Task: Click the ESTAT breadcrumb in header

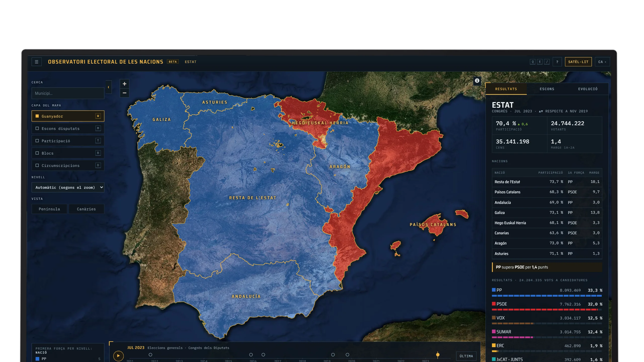Action: 190,62
